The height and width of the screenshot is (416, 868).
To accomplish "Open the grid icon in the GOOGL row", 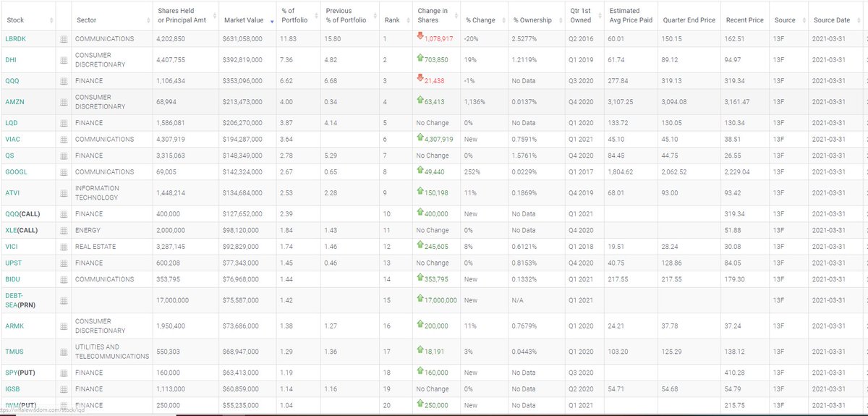I will 63,172.
